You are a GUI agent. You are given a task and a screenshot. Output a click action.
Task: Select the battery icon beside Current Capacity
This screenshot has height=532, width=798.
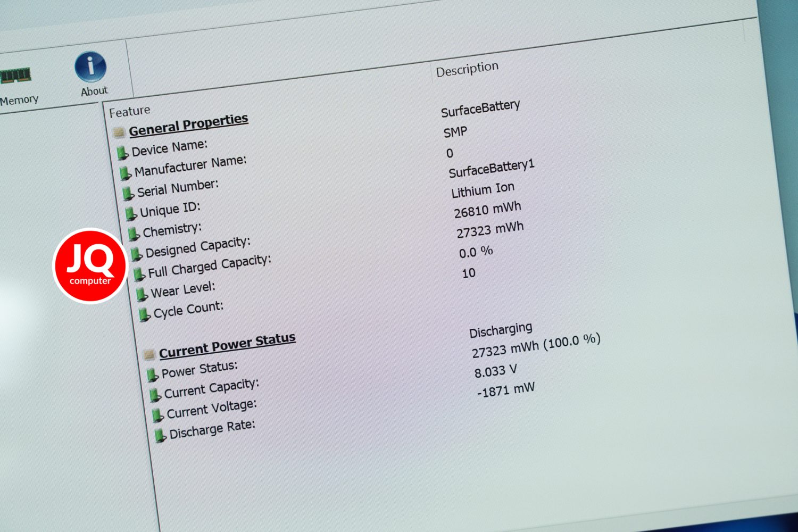tap(155, 395)
